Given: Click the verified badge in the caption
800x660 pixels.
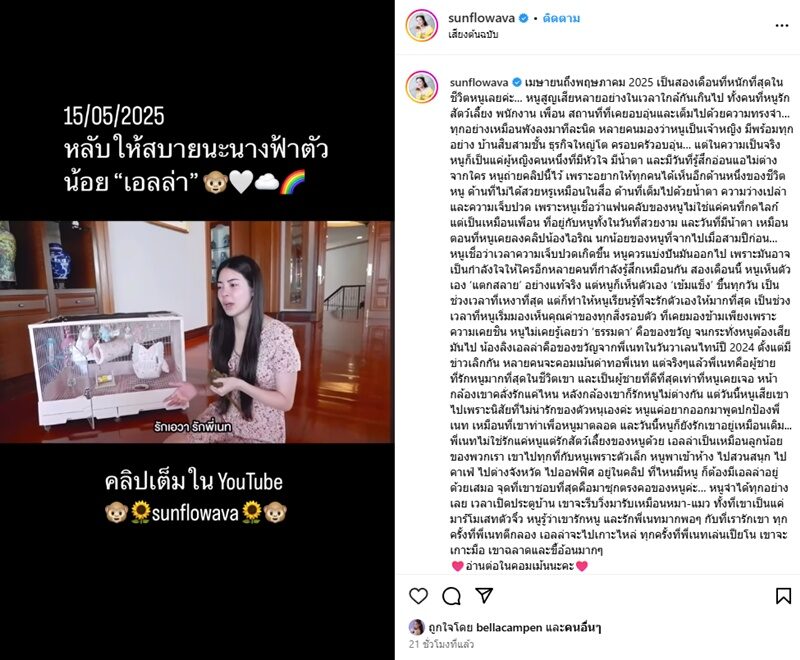Looking at the screenshot, I should (x=516, y=82).
